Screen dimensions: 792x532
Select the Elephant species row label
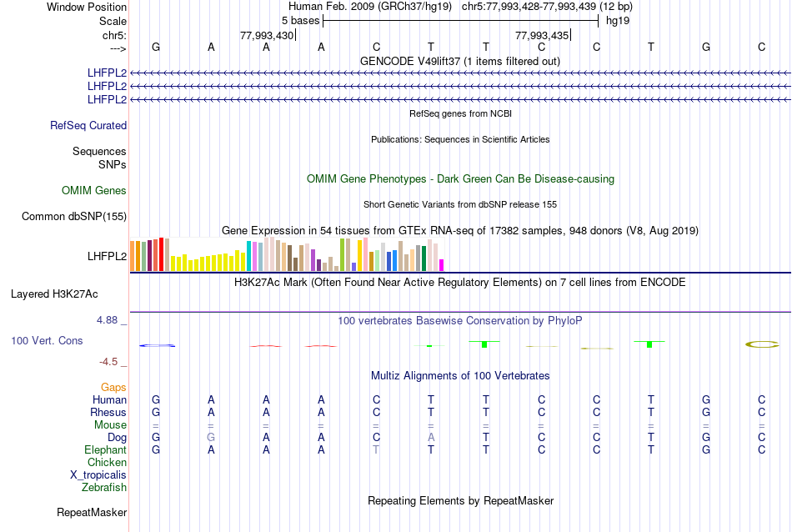[x=105, y=449]
